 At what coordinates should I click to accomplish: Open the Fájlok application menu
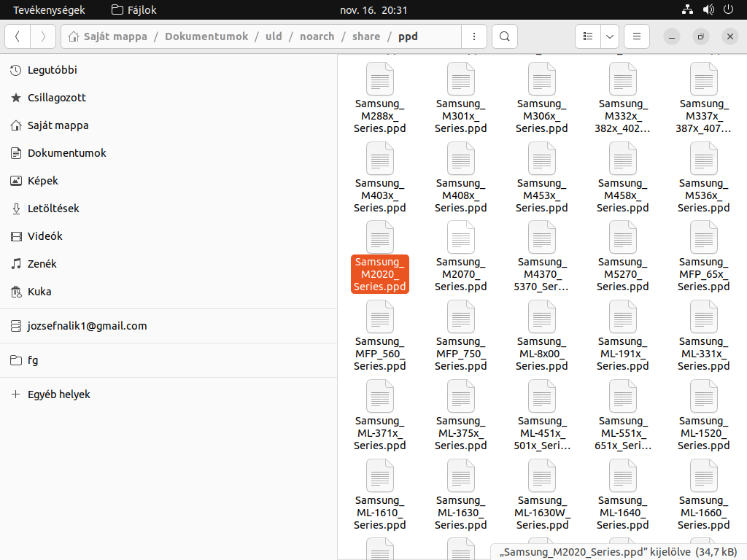click(134, 10)
